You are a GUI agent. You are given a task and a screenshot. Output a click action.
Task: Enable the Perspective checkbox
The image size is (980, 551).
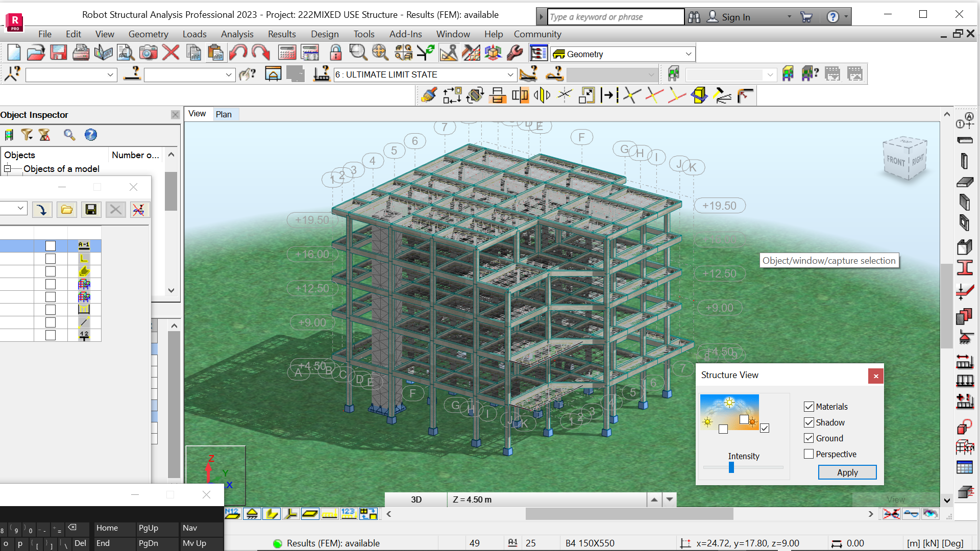pyautogui.click(x=809, y=454)
